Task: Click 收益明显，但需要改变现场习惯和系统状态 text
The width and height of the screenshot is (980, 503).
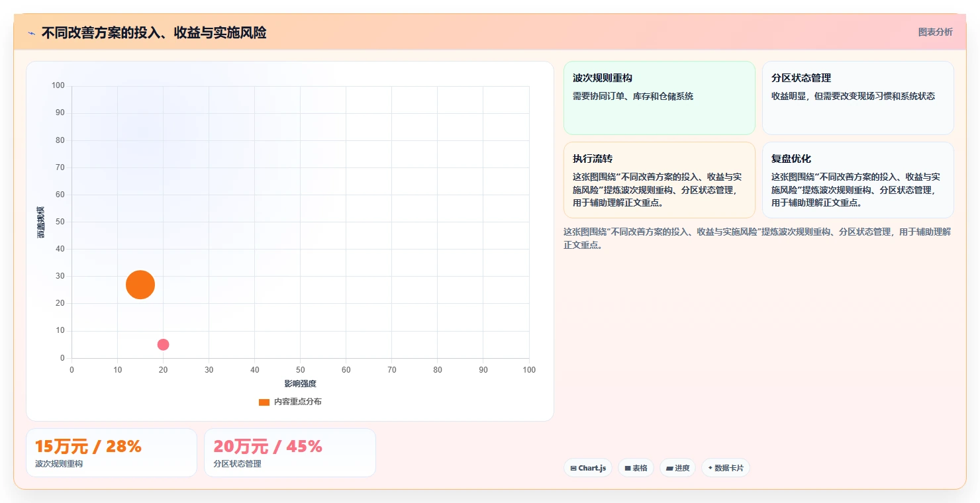Action: [853, 96]
